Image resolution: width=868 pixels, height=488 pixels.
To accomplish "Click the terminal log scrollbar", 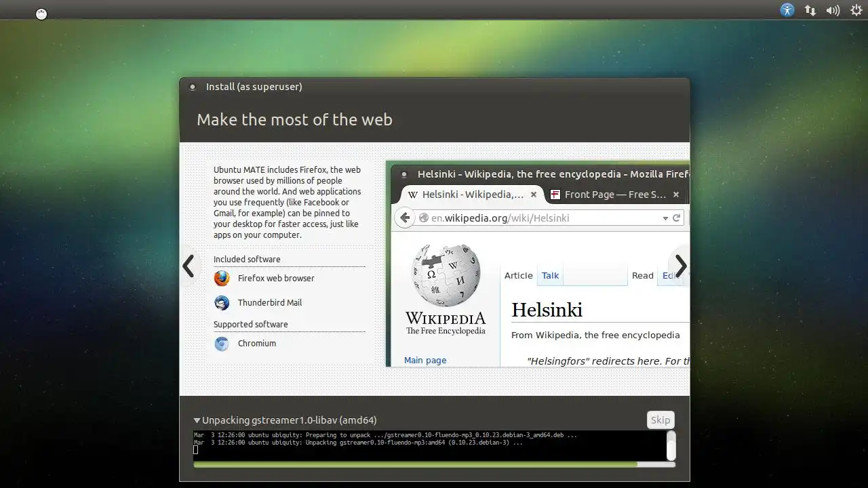I will 671,445.
